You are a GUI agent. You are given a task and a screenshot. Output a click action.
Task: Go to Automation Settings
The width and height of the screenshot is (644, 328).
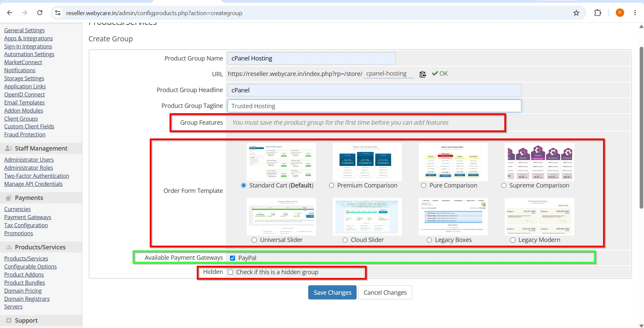point(29,54)
